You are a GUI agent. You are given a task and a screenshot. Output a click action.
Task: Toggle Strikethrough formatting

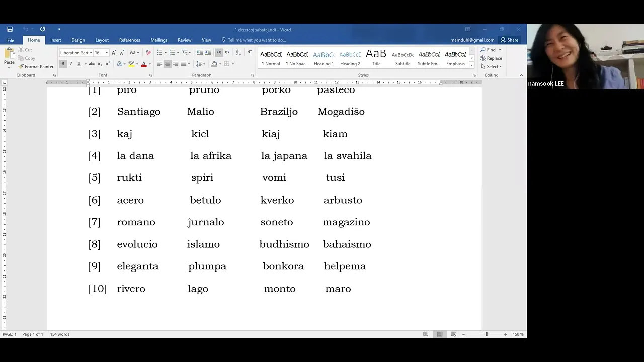click(92, 64)
